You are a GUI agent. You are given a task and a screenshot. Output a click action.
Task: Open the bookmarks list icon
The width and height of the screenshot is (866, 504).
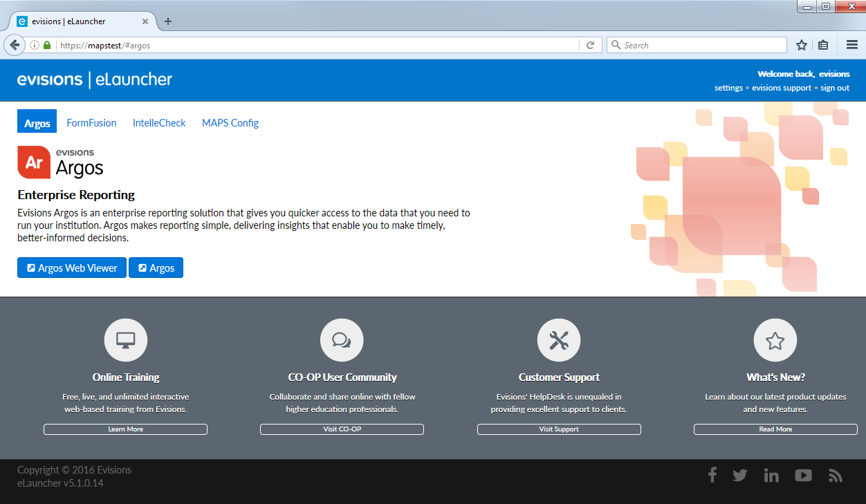click(823, 45)
